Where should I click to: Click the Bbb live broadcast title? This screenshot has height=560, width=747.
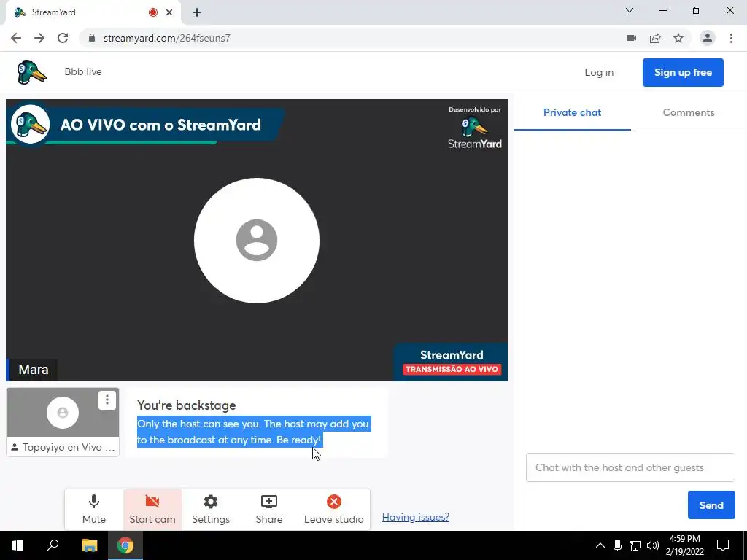83,72
